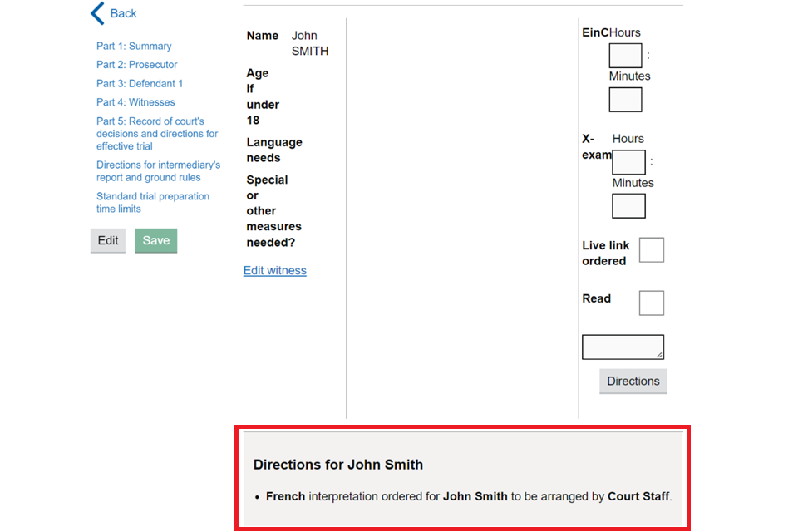Click the Edit witness link

275,271
